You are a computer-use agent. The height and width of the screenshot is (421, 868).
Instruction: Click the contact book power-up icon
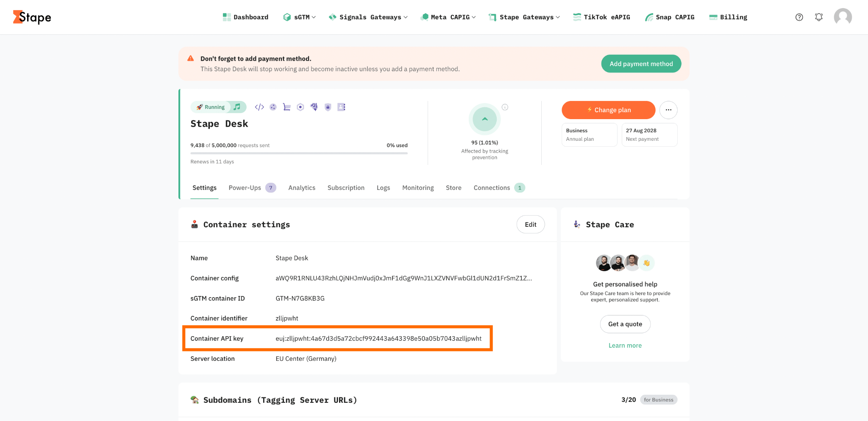tap(341, 107)
